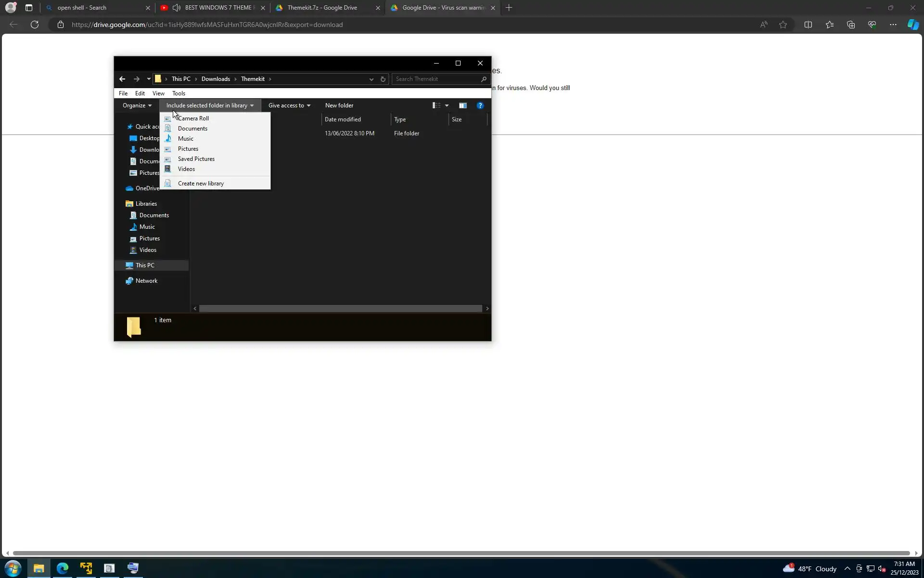
Task: Favorite this page with the star icon
Action: coord(783,25)
